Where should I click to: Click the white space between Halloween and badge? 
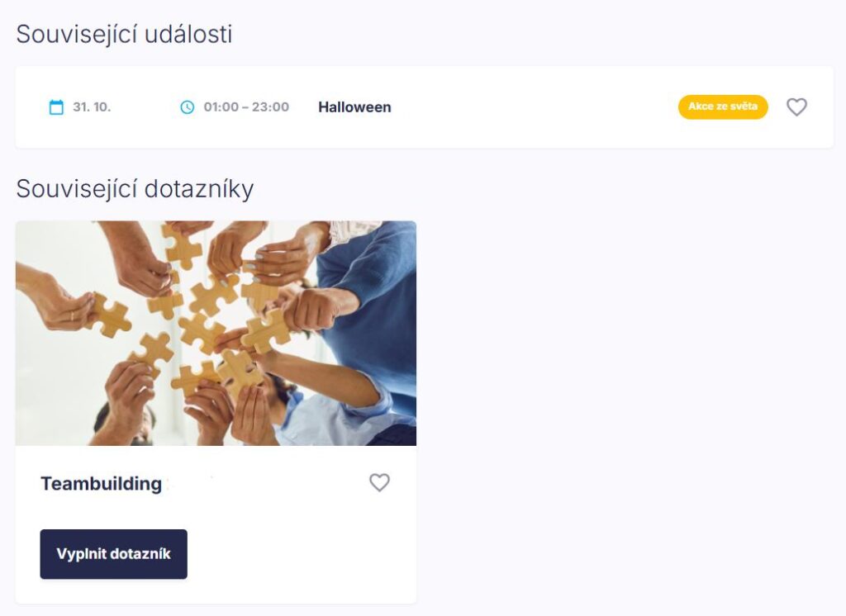coord(535,107)
